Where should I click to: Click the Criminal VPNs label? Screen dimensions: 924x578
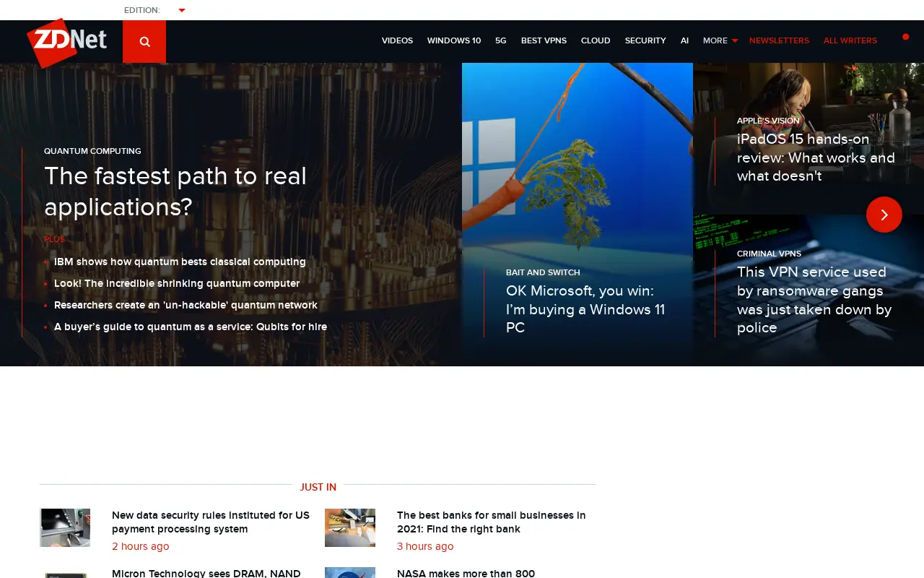(x=769, y=254)
